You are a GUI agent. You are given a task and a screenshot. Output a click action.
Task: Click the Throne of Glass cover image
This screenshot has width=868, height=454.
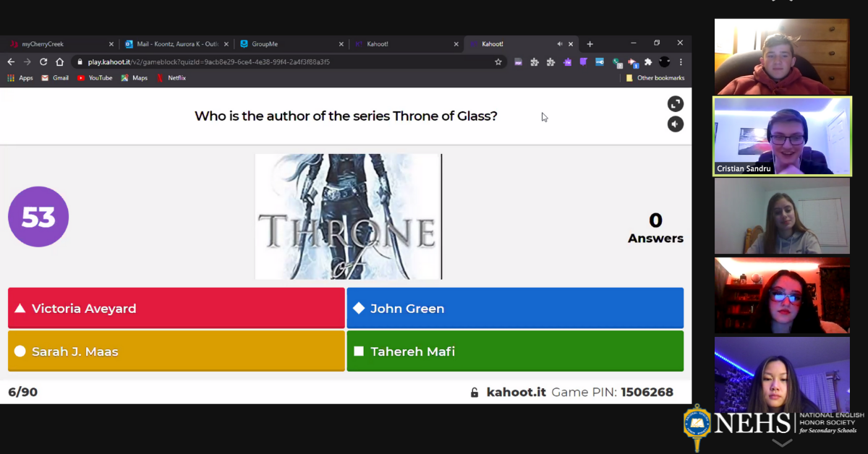coord(348,216)
